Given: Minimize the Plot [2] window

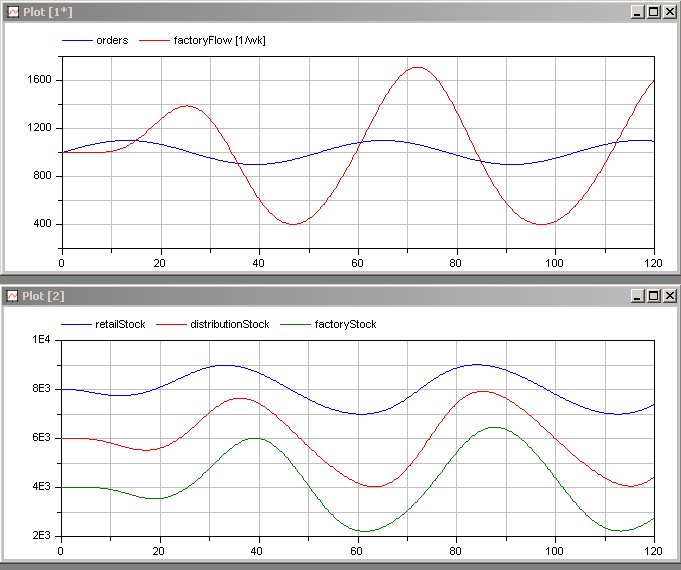Looking at the screenshot, I should point(637,296).
